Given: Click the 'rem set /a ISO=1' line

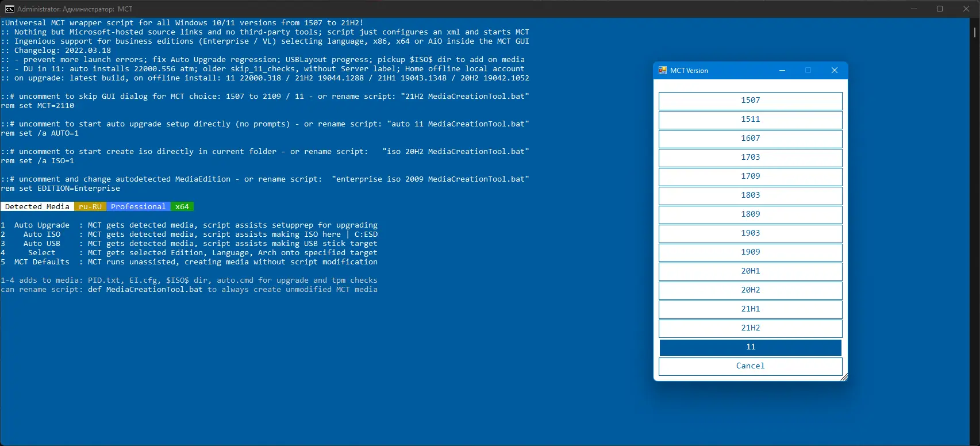Looking at the screenshot, I should (37, 161).
